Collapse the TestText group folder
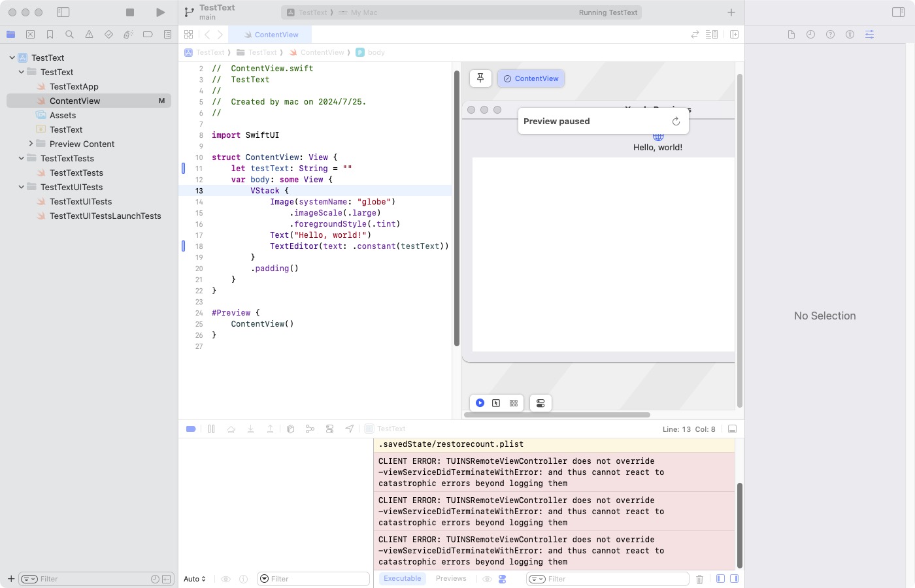The height and width of the screenshot is (588, 915). click(21, 72)
